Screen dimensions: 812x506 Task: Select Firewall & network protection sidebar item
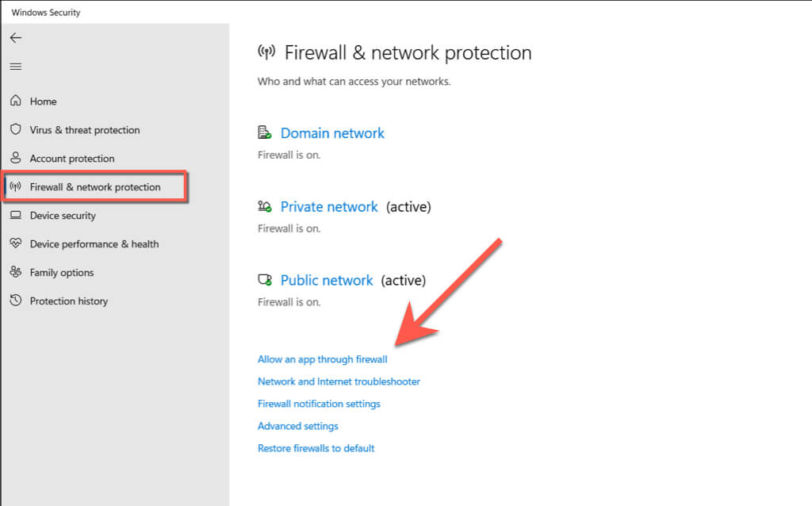[x=94, y=187]
